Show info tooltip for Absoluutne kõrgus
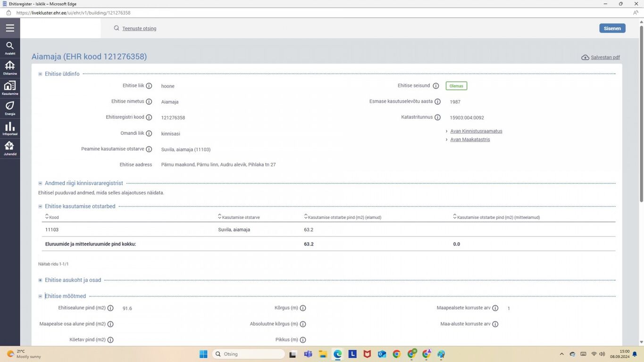This screenshot has width=644, height=362. point(303,324)
